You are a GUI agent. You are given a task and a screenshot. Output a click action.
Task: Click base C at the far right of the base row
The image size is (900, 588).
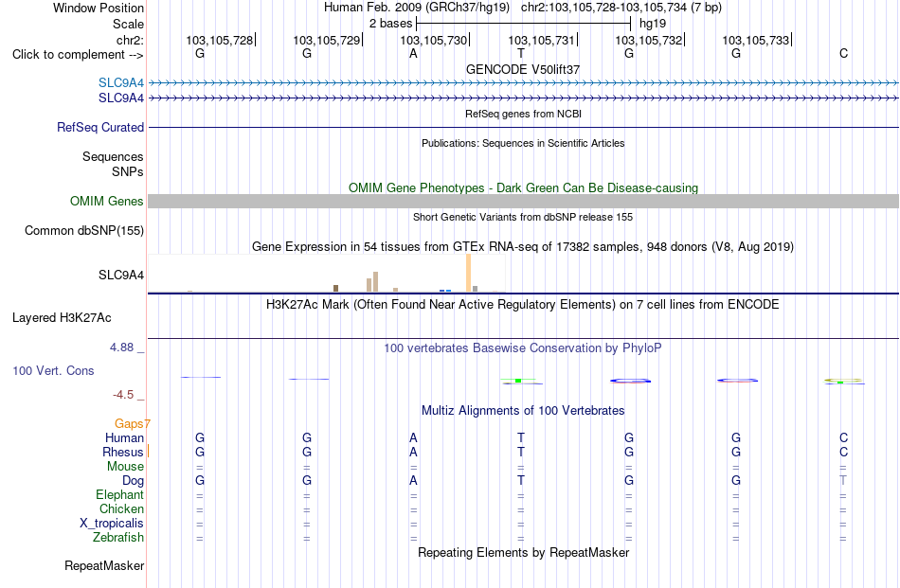844,53
